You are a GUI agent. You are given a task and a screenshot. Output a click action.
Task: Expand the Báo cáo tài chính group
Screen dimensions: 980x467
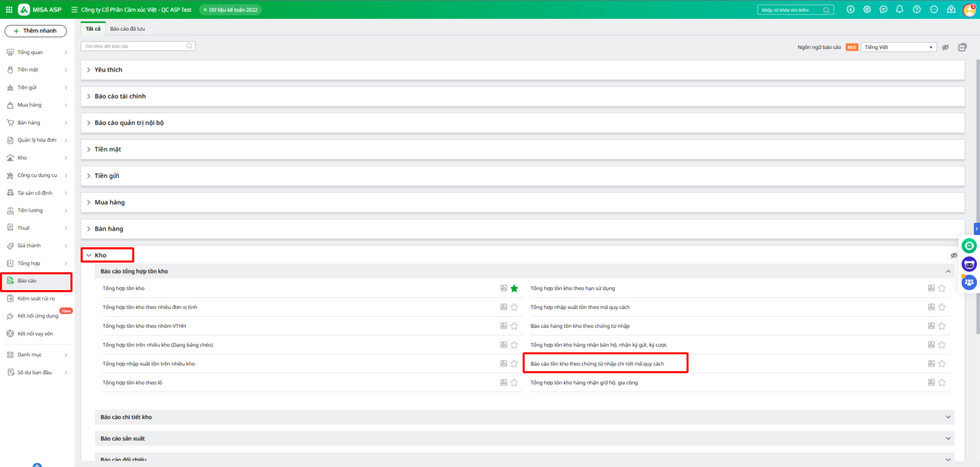[120, 96]
